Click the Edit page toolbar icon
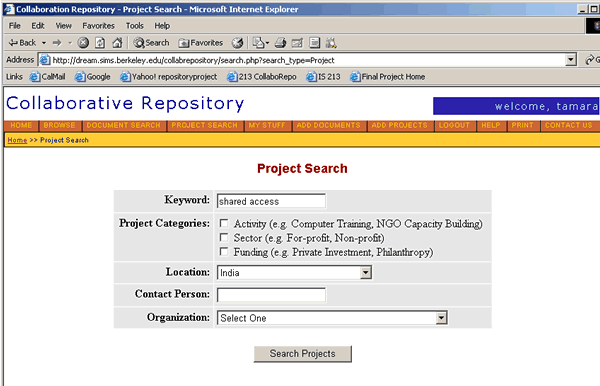This screenshot has height=386, width=600. pos(297,43)
